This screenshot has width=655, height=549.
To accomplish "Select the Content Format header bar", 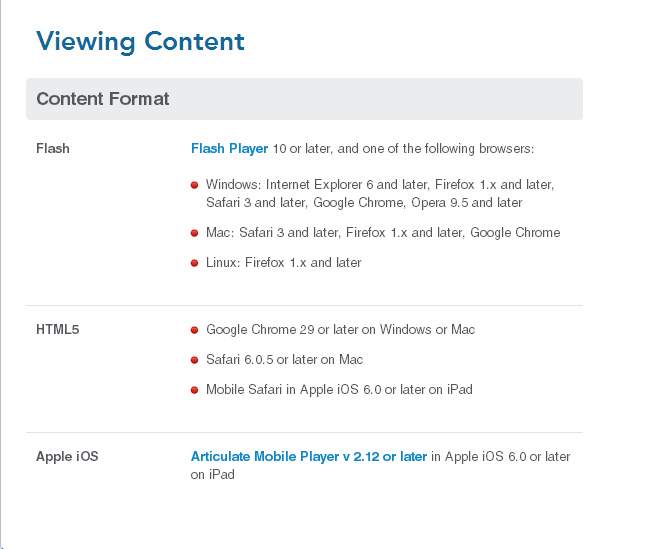I will click(x=304, y=99).
